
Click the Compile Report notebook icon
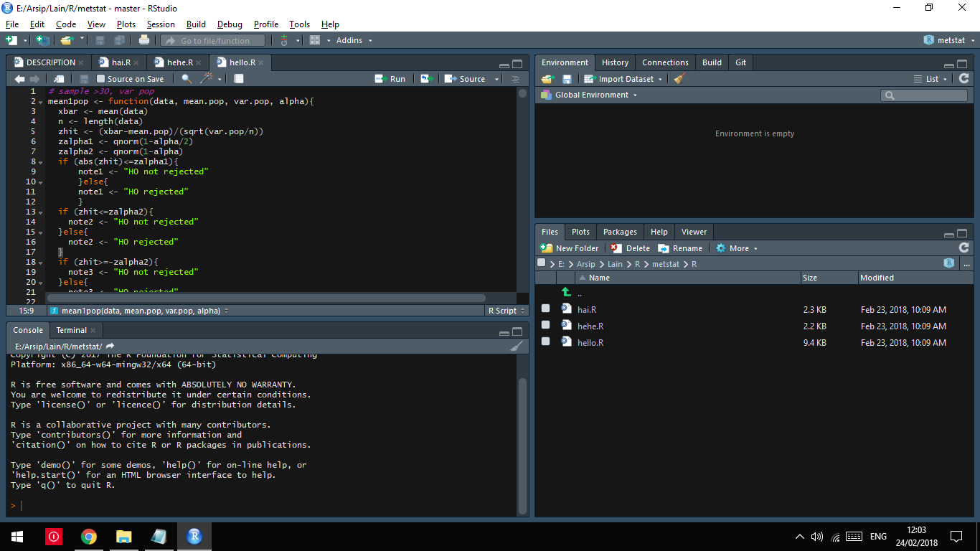click(239, 79)
